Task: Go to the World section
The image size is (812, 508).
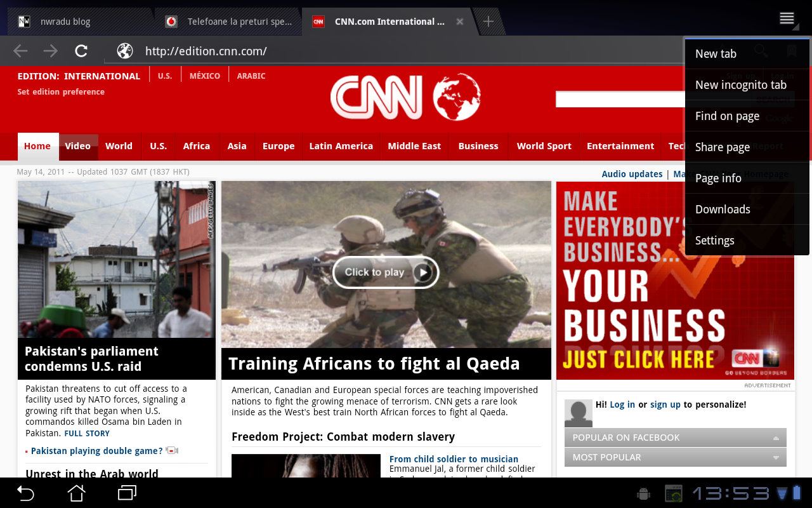Action: pos(119,146)
